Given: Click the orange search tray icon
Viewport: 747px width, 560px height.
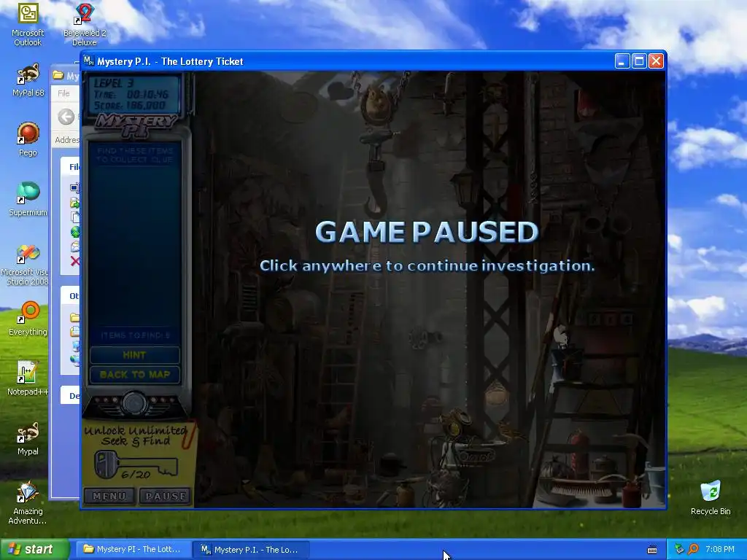Looking at the screenshot, I should pyautogui.click(x=693, y=549).
